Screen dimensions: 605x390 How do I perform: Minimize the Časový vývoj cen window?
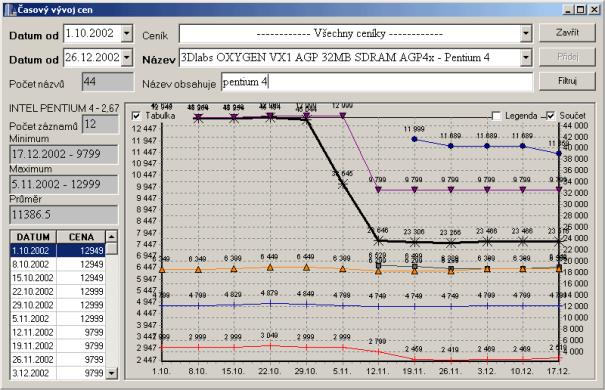[x=567, y=10]
